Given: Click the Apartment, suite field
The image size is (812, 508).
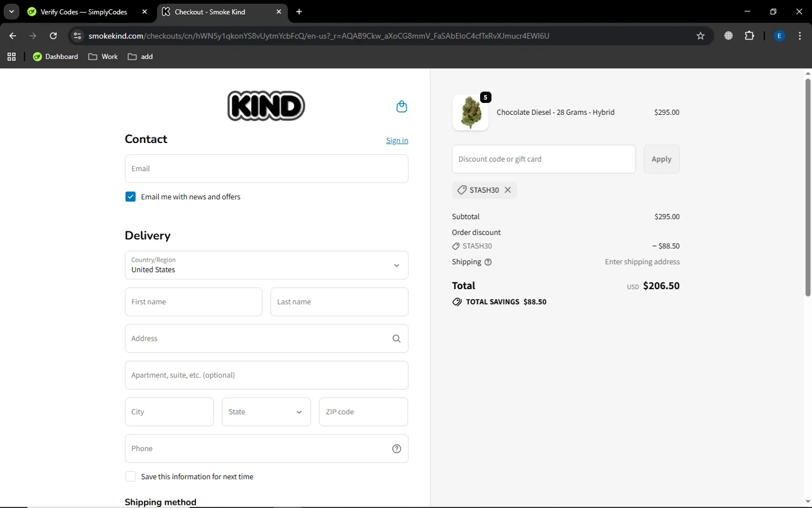Looking at the screenshot, I should [x=266, y=375].
